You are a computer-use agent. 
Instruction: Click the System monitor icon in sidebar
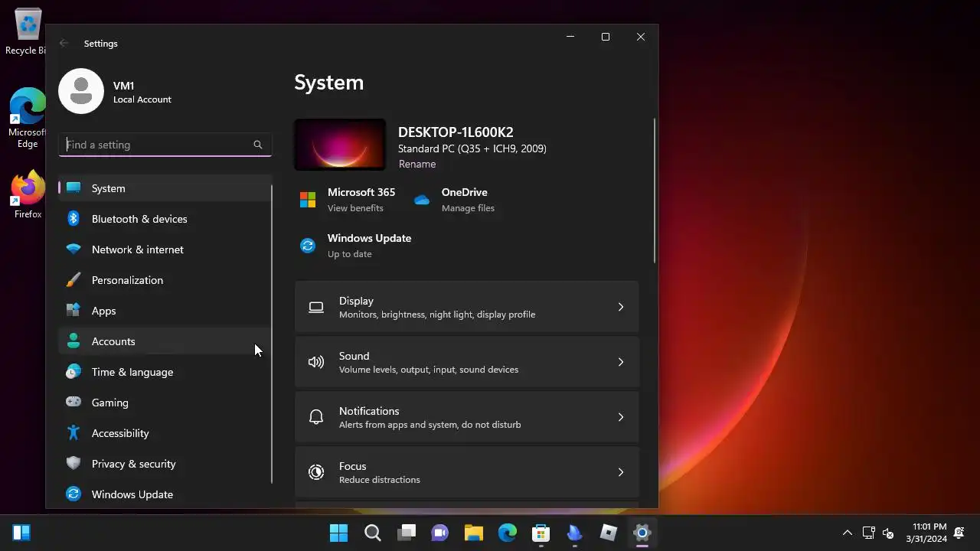pos(73,187)
